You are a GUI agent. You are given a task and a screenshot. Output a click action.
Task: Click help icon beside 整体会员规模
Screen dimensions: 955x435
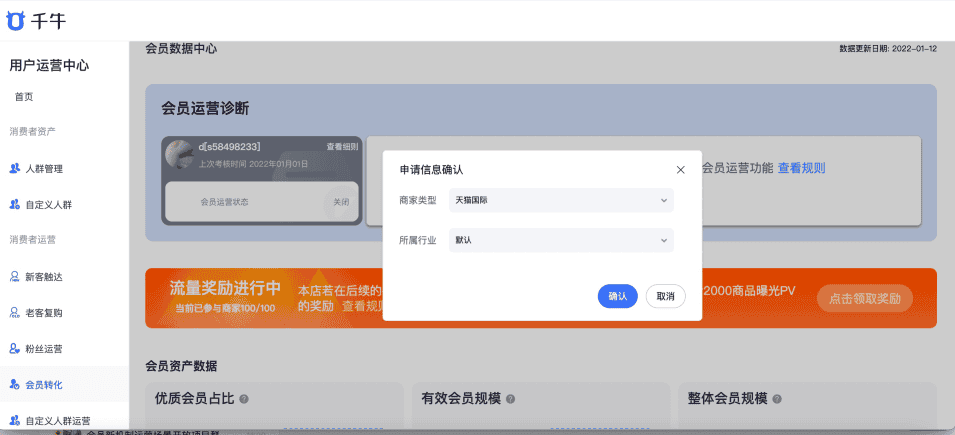777,399
